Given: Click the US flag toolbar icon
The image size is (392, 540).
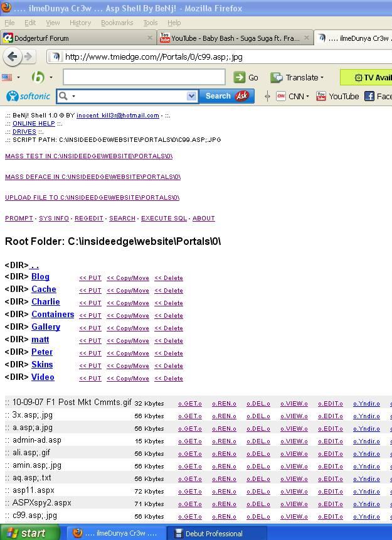Looking at the screenshot, I should (x=7, y=77).
